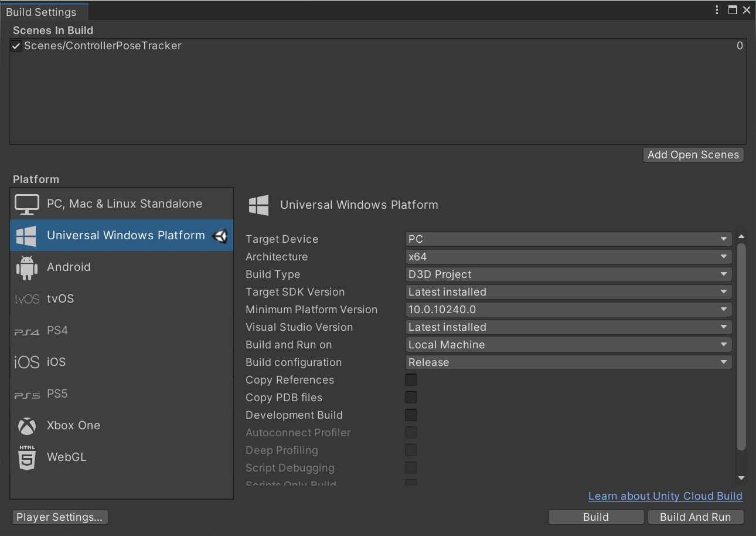Image resolution: width=756 pixels, height=536 pixels.
Task: Click the Xbox One logo icon
Action: click(x=27, y=426)
